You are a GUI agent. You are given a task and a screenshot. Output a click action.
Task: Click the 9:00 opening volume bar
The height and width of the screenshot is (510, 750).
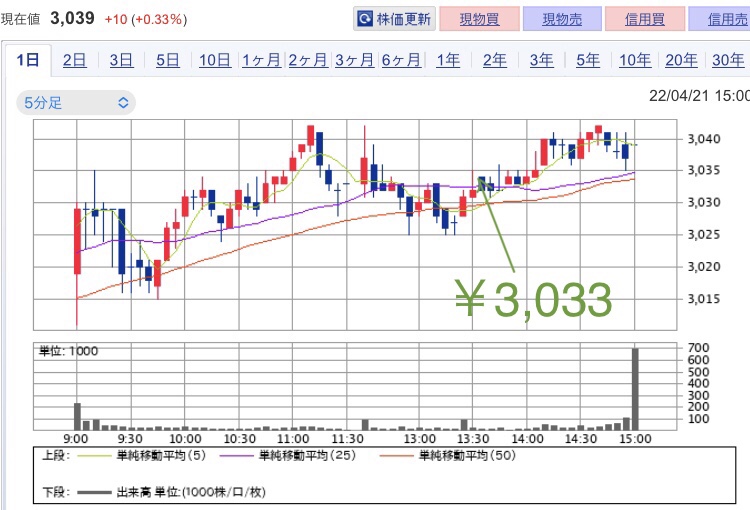(x=77, y=416)
